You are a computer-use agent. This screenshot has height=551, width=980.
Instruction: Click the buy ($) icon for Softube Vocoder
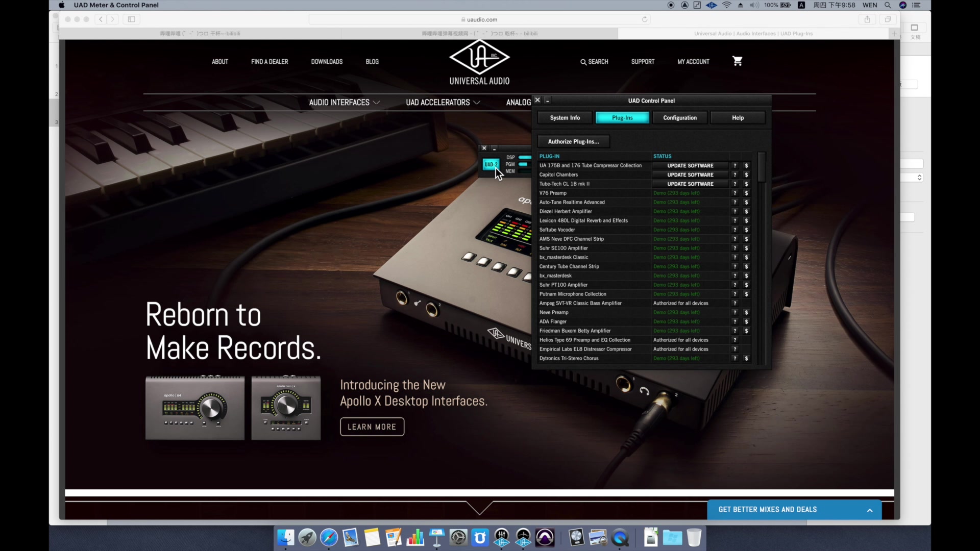(x=746, y=230)
